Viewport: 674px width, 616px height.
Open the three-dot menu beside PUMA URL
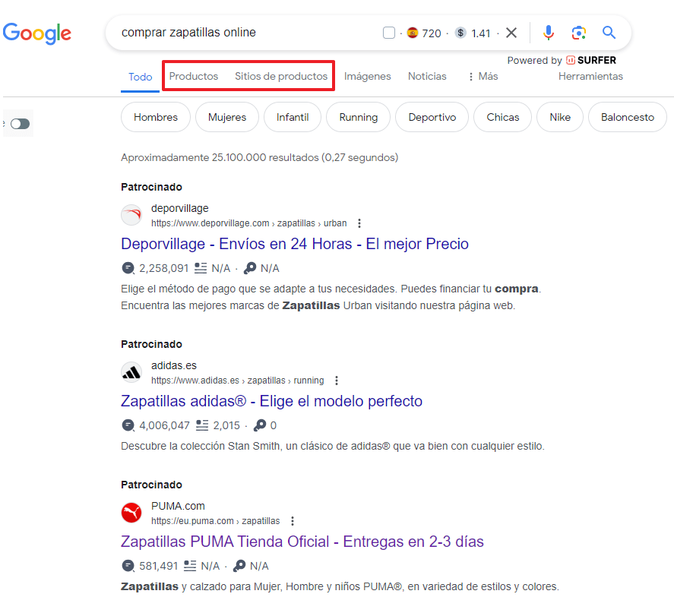pos(293,521)
